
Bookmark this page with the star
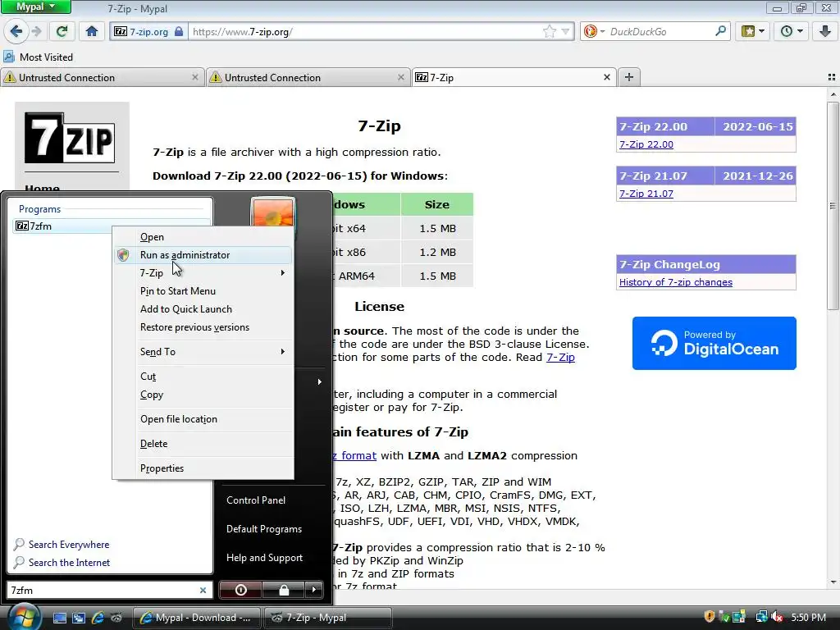pyautogui.click(x=550, y=32)
